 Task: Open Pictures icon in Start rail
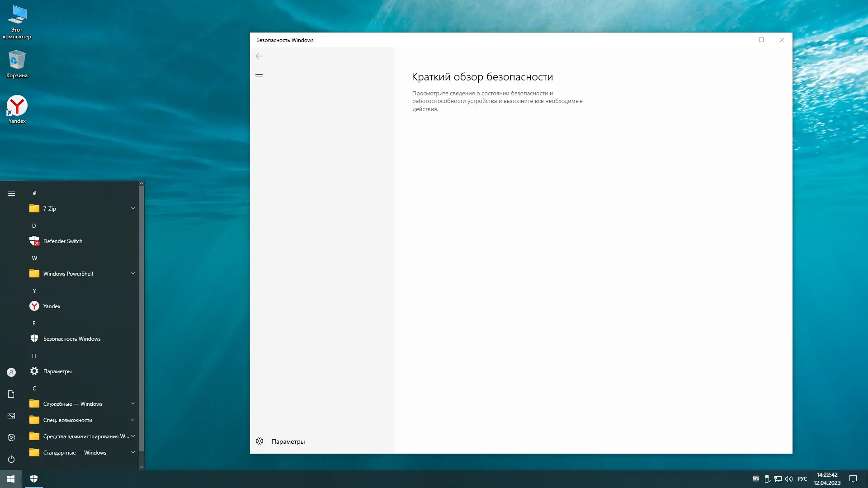(11, 416)
